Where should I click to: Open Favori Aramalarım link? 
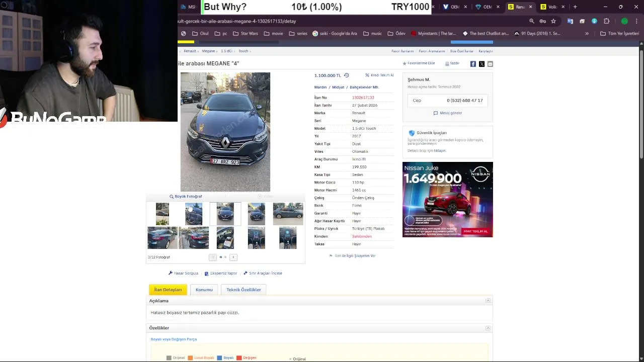pyautogui.click(x=432, y=51)
